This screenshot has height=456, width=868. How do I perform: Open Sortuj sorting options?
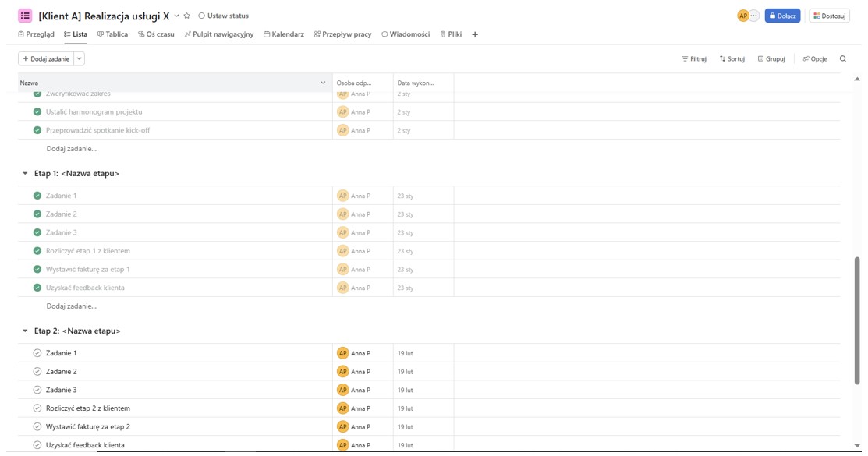[732, 58]
